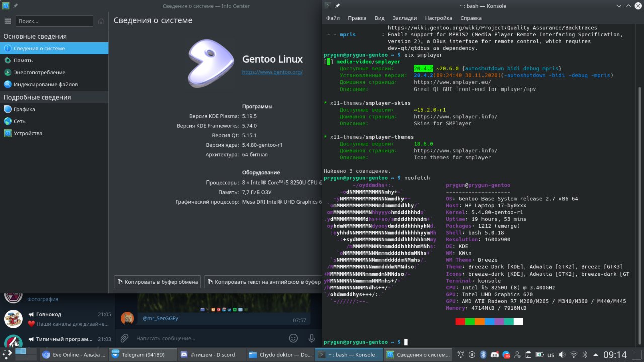Open the gentoo.org website link

272,72
